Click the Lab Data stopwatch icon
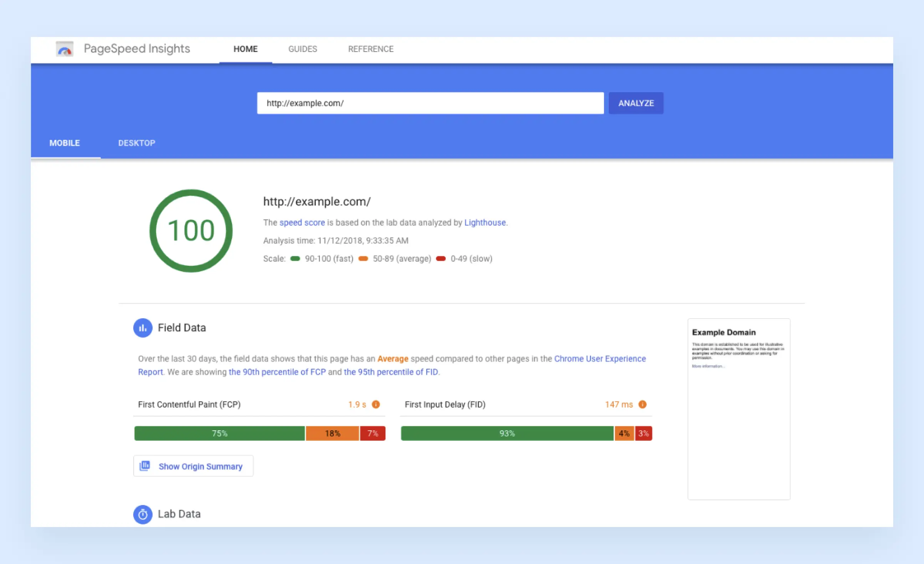Viewport: 924px width, 564px height. [143, 514]
